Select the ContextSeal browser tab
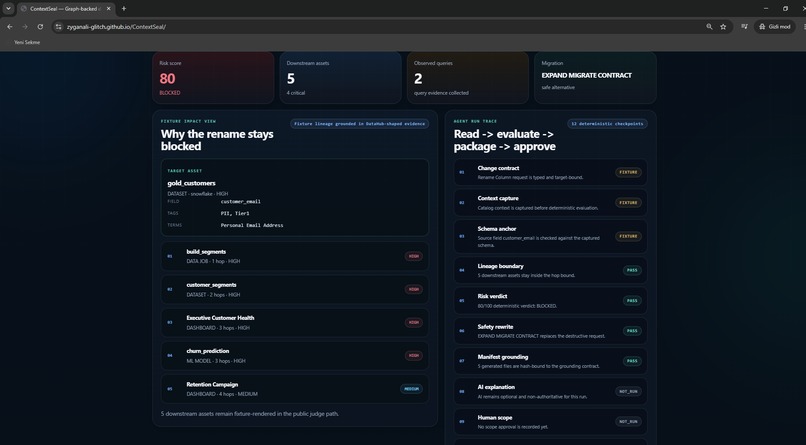Screen dimensions: 806x445 (66, 9)
